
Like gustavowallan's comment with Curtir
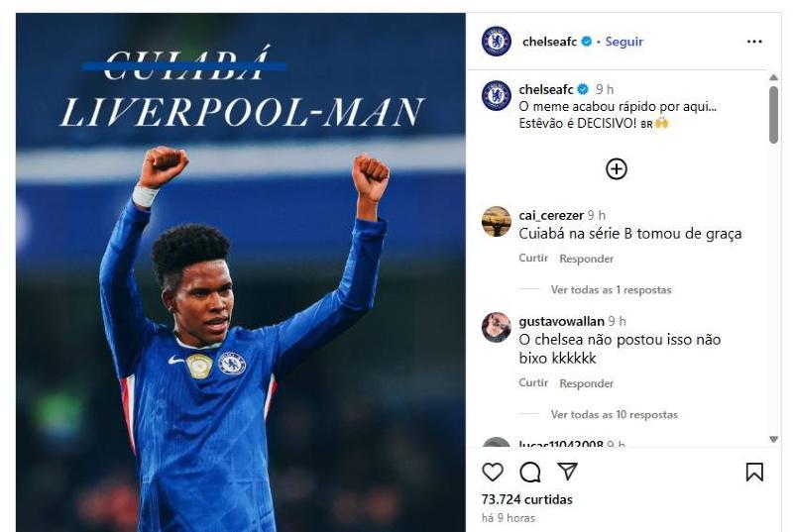[533, 383]
